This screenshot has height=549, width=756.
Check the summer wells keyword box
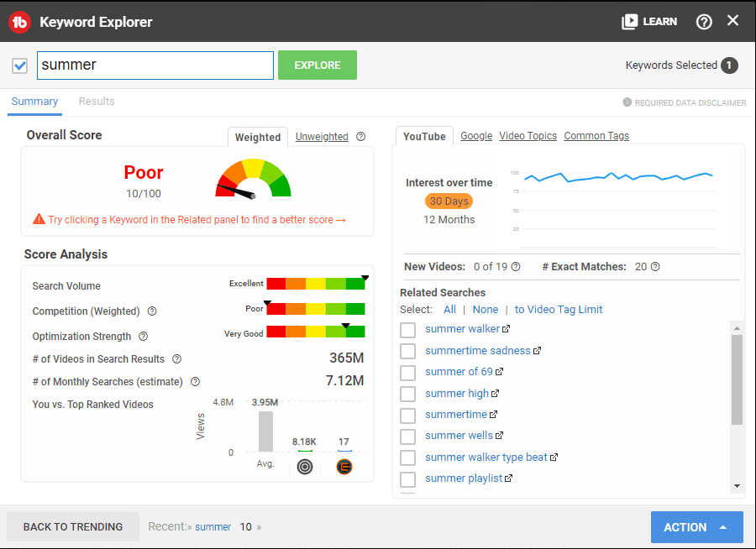coord(408,437)
